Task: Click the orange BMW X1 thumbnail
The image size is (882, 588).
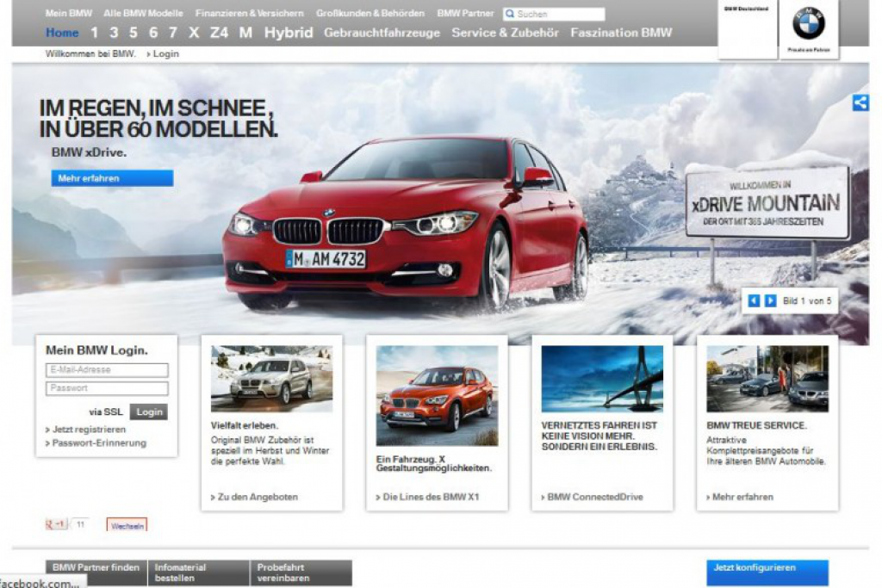Action: point(437,394)
